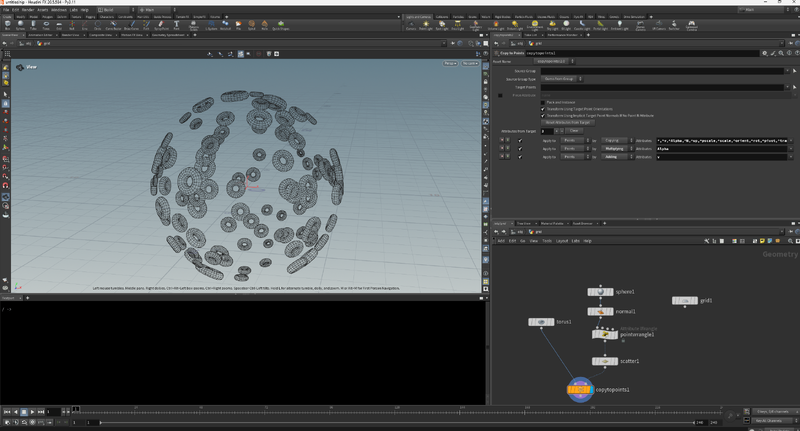The image size is (800, 431).
Task: Select the Tube shelf tool
Action: [33, 24]
